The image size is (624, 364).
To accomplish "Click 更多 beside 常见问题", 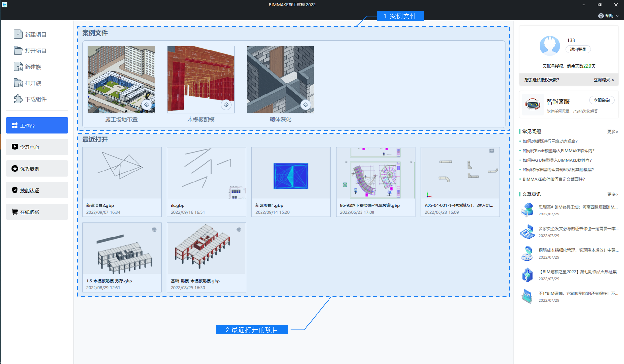I will click(x=613, y=132).
